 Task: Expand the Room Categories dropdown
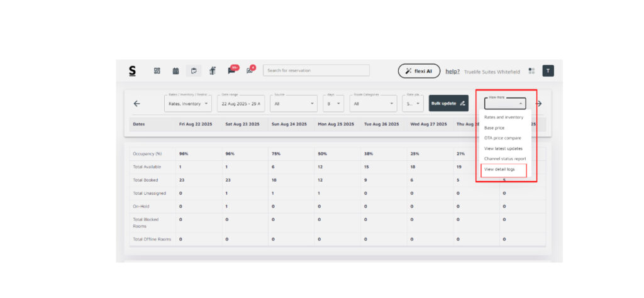pos(373,104)
